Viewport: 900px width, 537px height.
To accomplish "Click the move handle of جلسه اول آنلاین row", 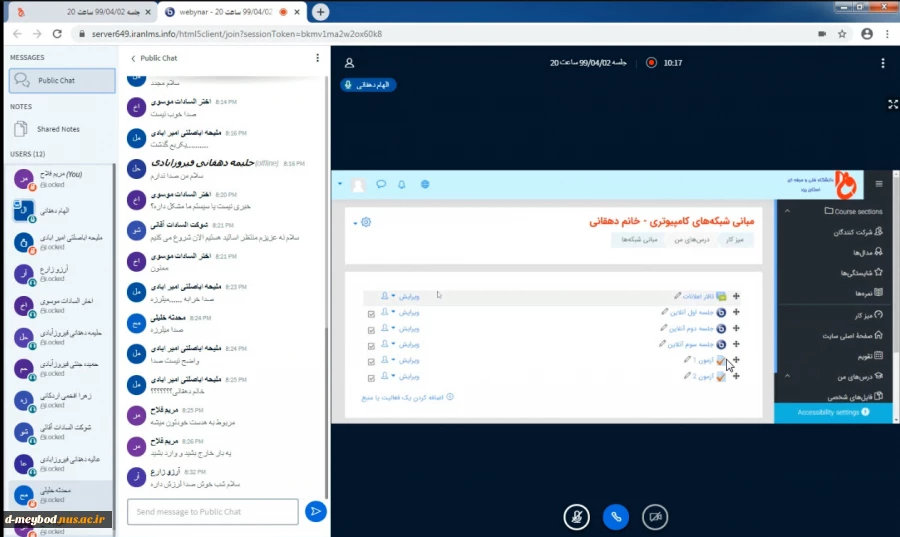I will click(x=736, y=312).
